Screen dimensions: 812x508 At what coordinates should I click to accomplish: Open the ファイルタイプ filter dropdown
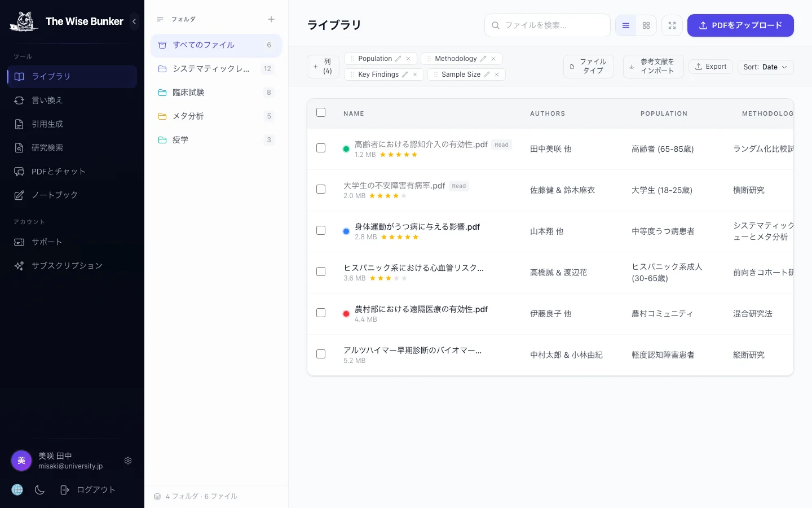coord(588,67)
